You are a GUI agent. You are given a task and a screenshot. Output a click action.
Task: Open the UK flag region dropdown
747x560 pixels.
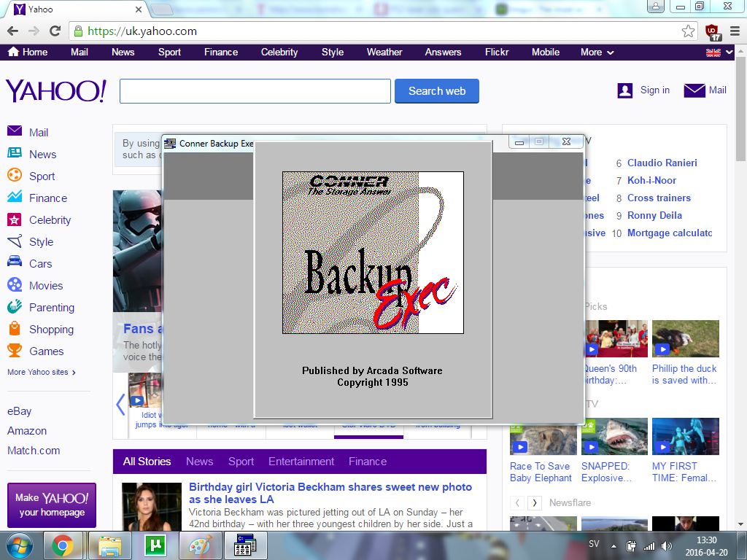719,52
